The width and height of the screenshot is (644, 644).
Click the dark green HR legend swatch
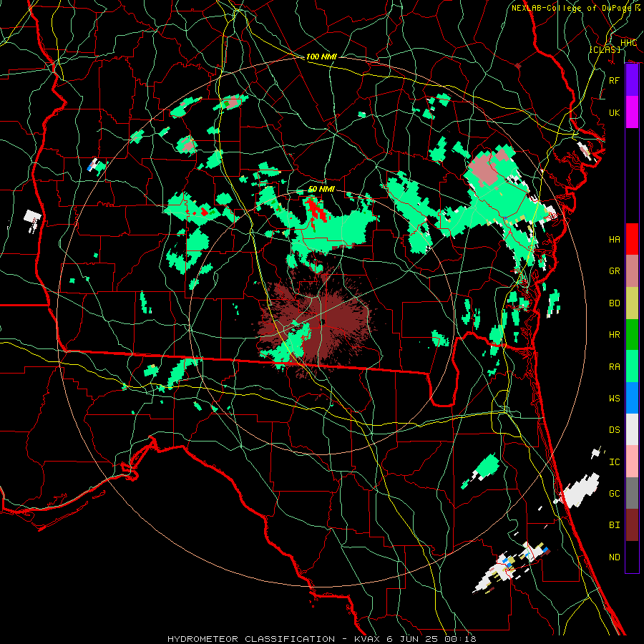(x=632, y=334)
